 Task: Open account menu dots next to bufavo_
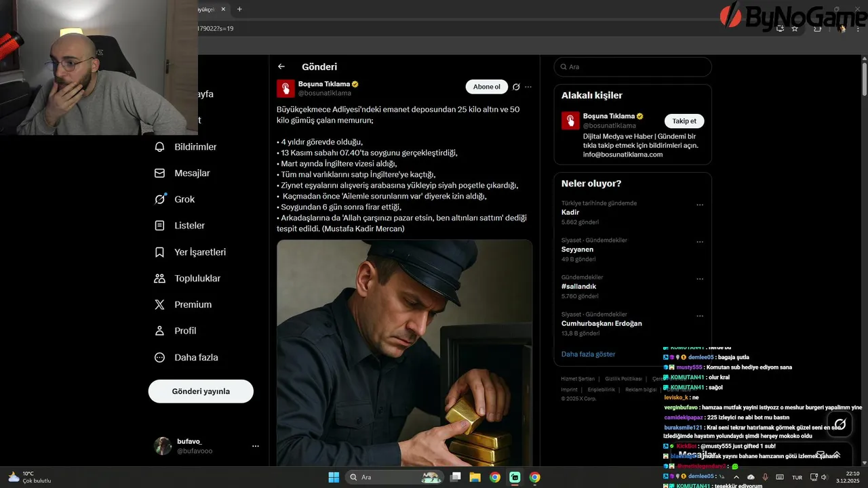point(256,446)
